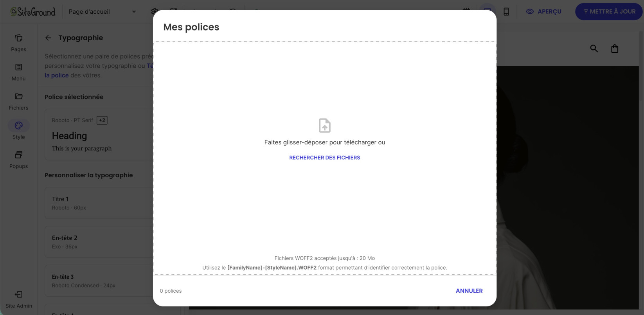
Task: Open the Titre 1 typography settings
Action: 99,203
